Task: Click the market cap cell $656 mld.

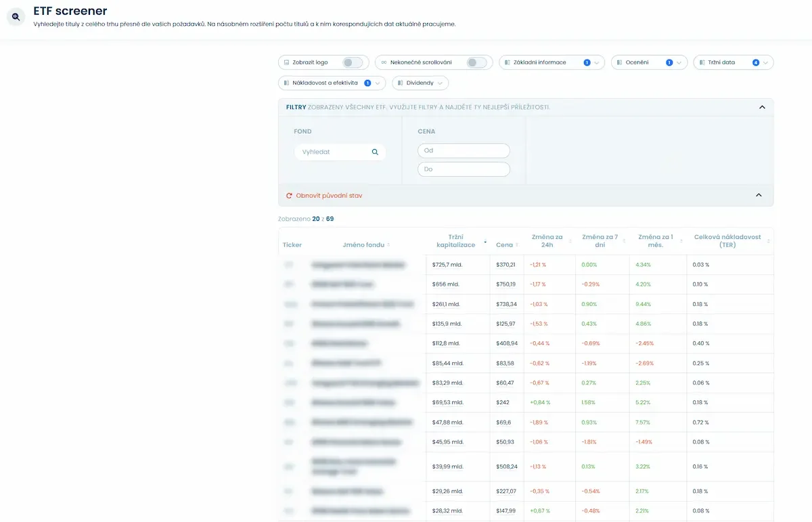Action: [446, 284]
